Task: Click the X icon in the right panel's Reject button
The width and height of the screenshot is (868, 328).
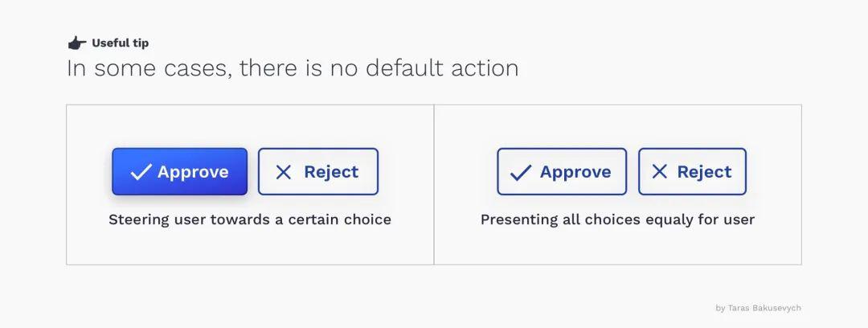Action: click(659, 172)
